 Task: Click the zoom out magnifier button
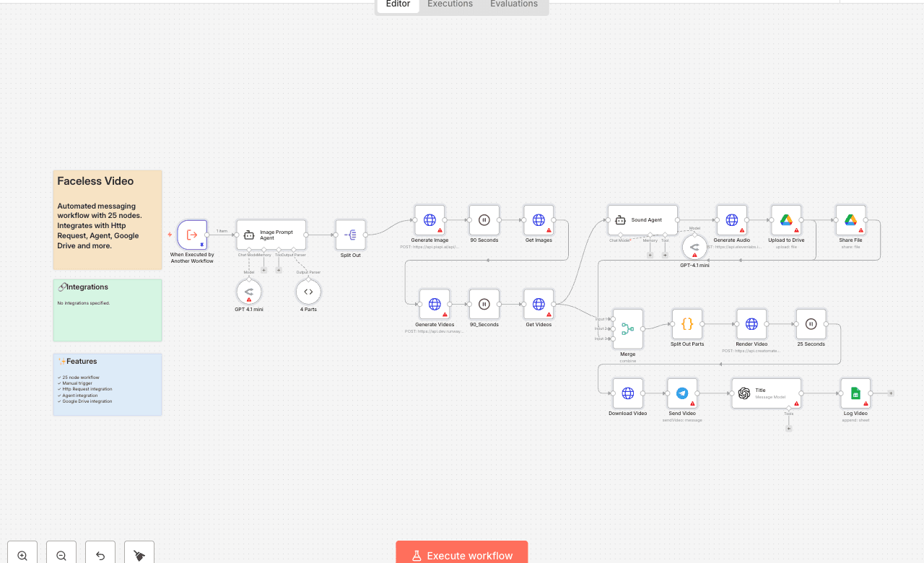click(61, 555)
